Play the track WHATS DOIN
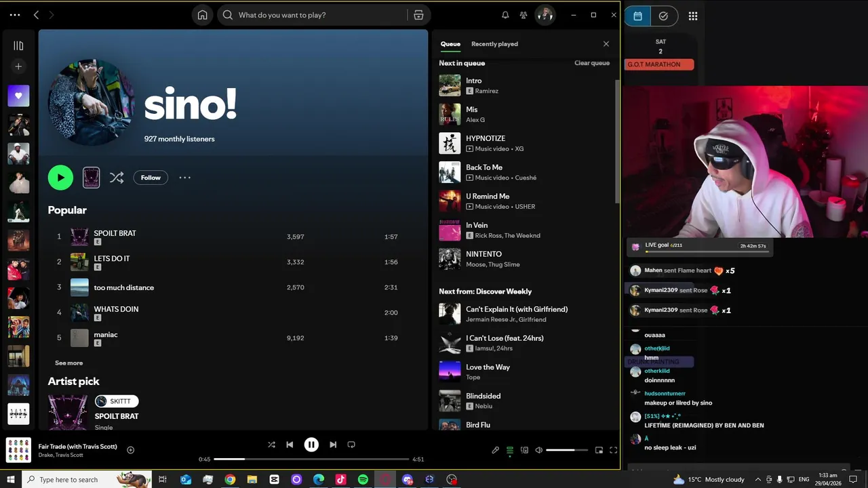 tap(233, 312)
